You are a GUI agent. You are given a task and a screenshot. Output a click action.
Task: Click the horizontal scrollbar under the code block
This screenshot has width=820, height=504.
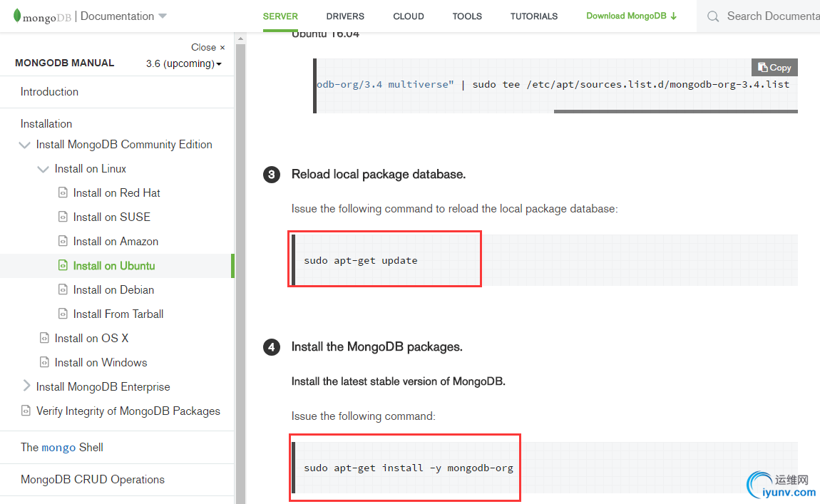pos(676,111)
